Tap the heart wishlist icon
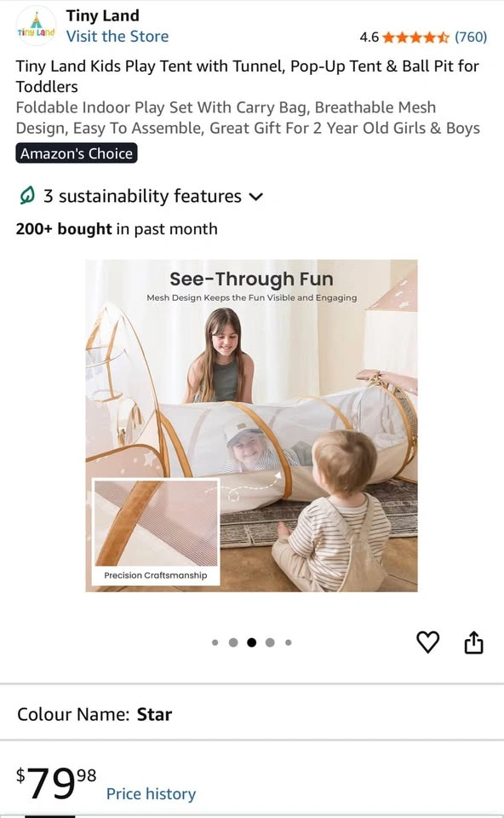Viewport: 504px width, 818px height. point(428,642)
